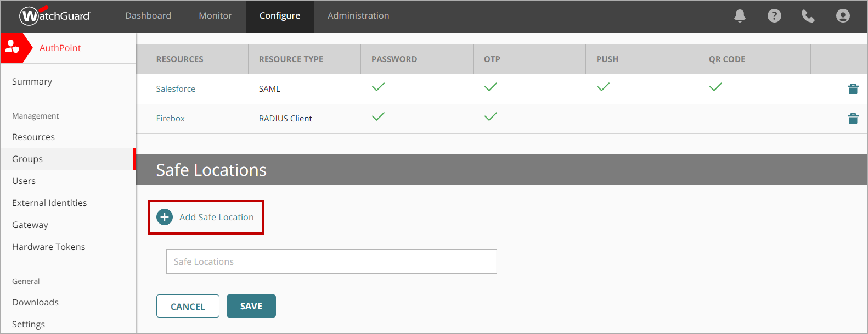Navigate to Hardware Tokens
The image size is (868, 334).
point(49,247)
